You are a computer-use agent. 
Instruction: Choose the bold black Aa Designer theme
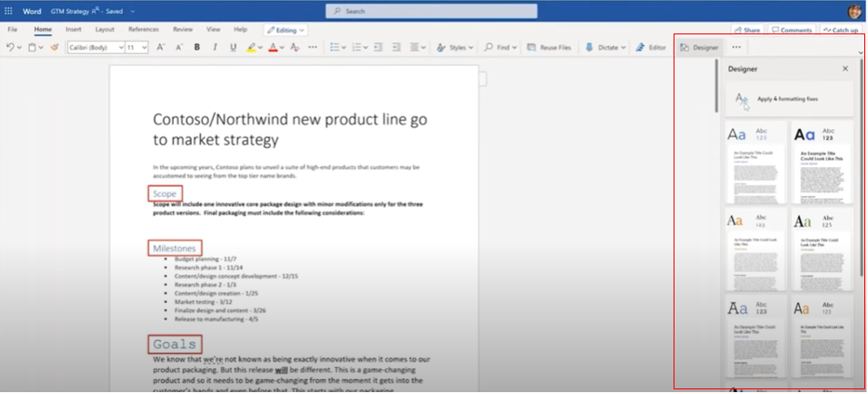[x=821, y=163]
